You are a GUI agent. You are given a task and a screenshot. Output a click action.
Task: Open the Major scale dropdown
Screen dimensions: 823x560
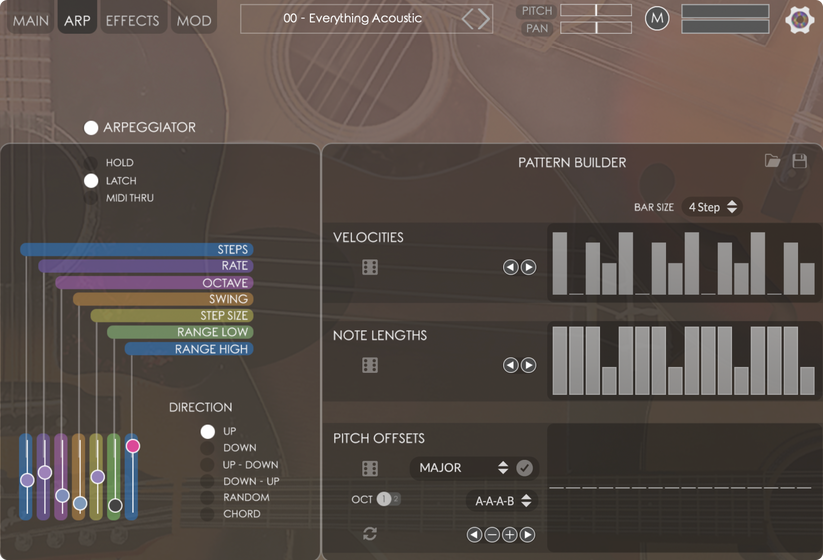pyautogui.click(x=461, y=468)
